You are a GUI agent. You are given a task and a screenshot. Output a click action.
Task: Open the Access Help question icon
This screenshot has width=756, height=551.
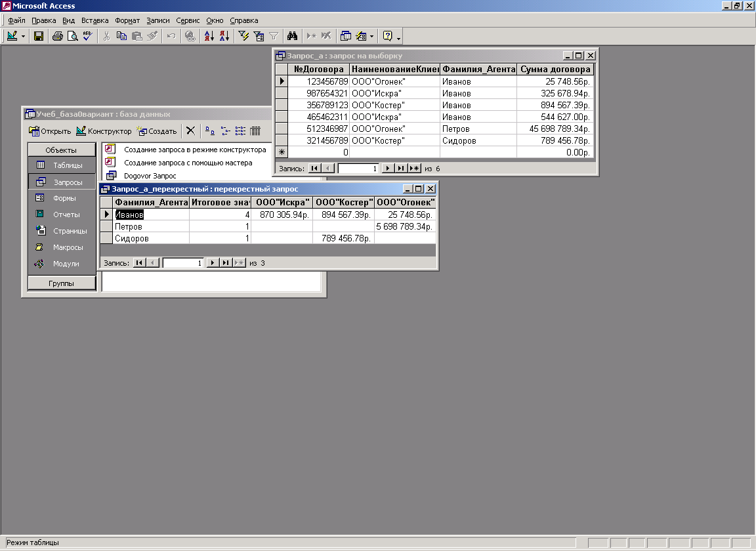(x=387, y=36)
